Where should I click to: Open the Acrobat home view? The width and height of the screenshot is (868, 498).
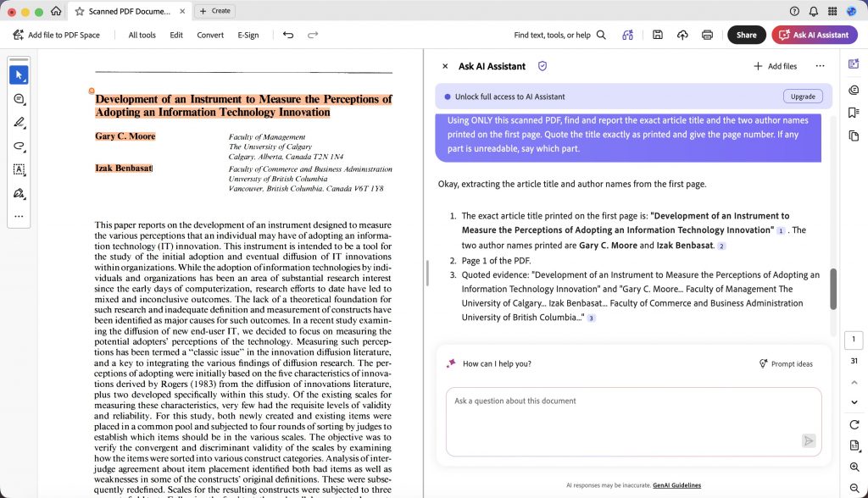click(x=56, y=11)
